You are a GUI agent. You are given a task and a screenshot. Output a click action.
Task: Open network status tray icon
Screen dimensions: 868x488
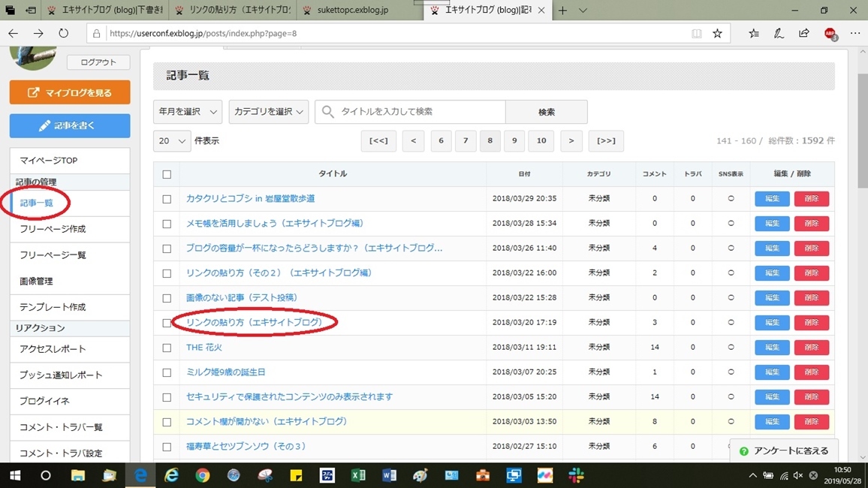click(783, 475)
